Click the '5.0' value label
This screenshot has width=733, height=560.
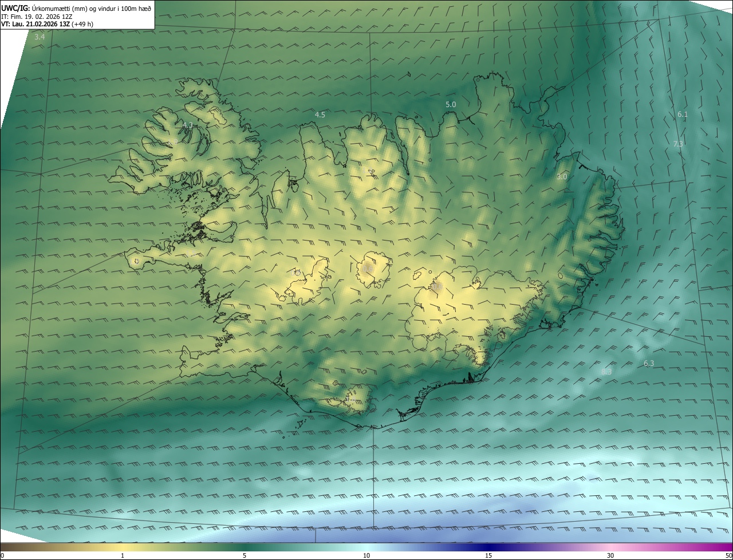[x=451, y=104]
